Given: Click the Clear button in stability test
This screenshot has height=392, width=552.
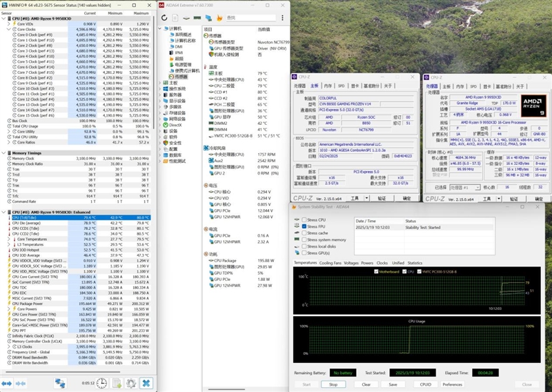Looking at the screenshot, I should tap(366, 384).
